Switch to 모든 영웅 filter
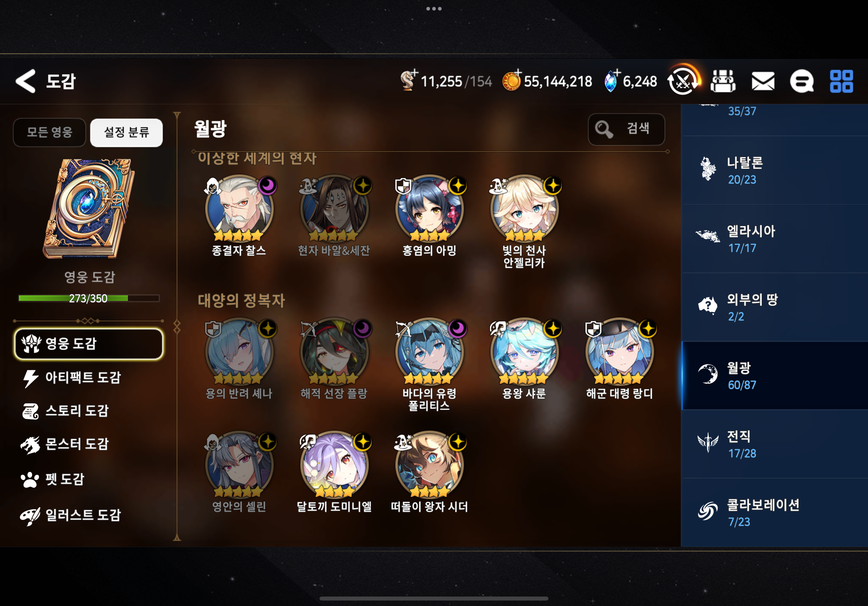 tap(49, 132)
